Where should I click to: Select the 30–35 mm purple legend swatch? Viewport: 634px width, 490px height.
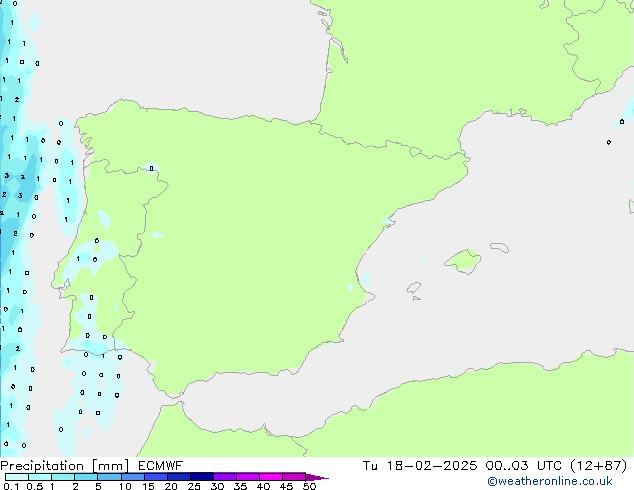pos(224,477)
